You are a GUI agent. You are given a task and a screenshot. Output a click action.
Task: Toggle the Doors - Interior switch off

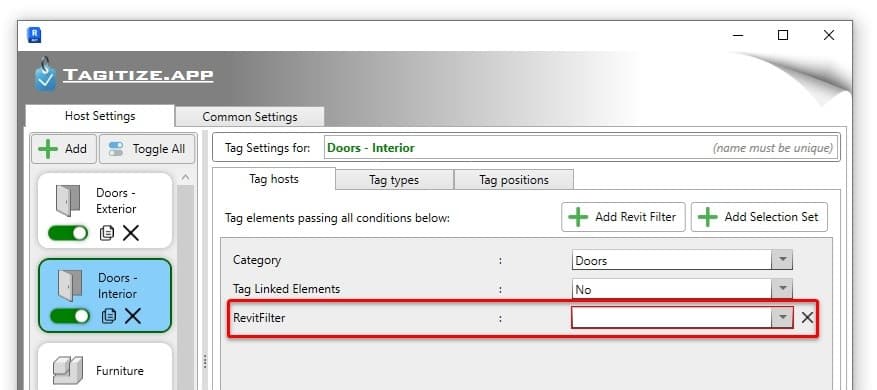[70, 316]
